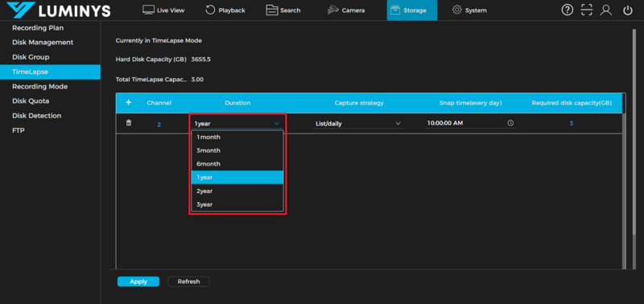This screenshot has height=304, width=644.
Task: Switch to the Playback tab
Action: point(225,10)
